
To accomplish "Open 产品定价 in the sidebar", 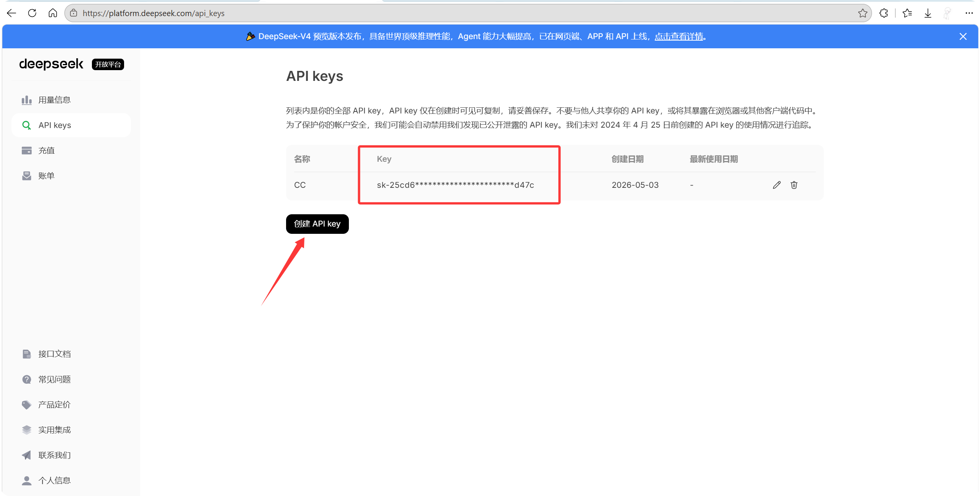I will 71,405.
